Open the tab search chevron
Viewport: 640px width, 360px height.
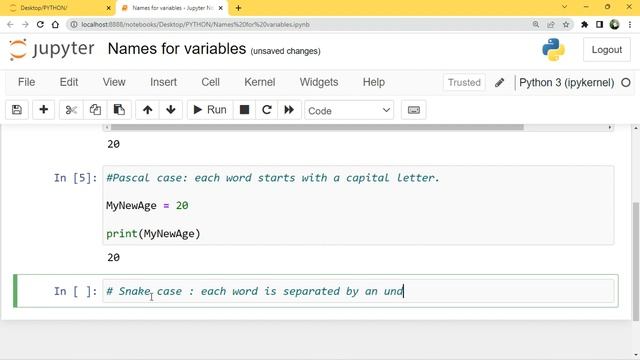click(564, 7)
